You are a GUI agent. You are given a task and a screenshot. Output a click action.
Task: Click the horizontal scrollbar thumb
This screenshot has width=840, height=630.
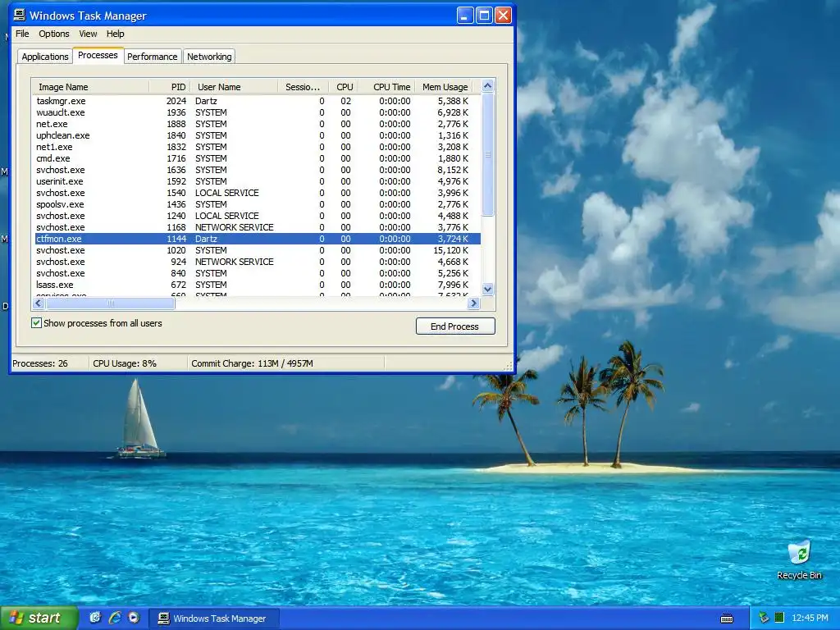tap(110, 304)
